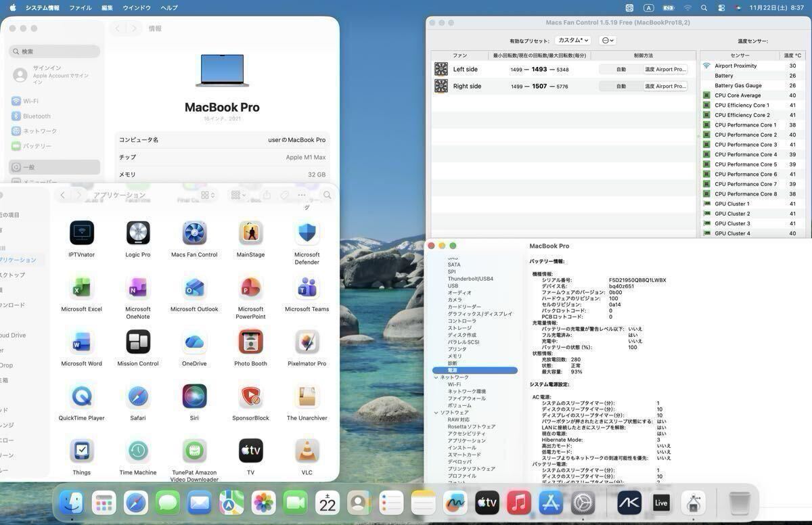
Task: Open the App Store from the Dock
Action: point(551,503)
